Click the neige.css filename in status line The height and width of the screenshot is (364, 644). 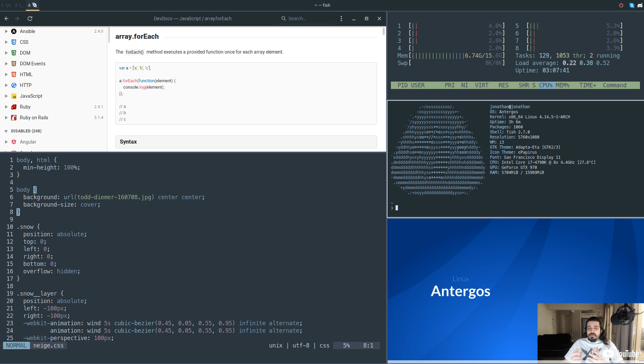(48, 345)
